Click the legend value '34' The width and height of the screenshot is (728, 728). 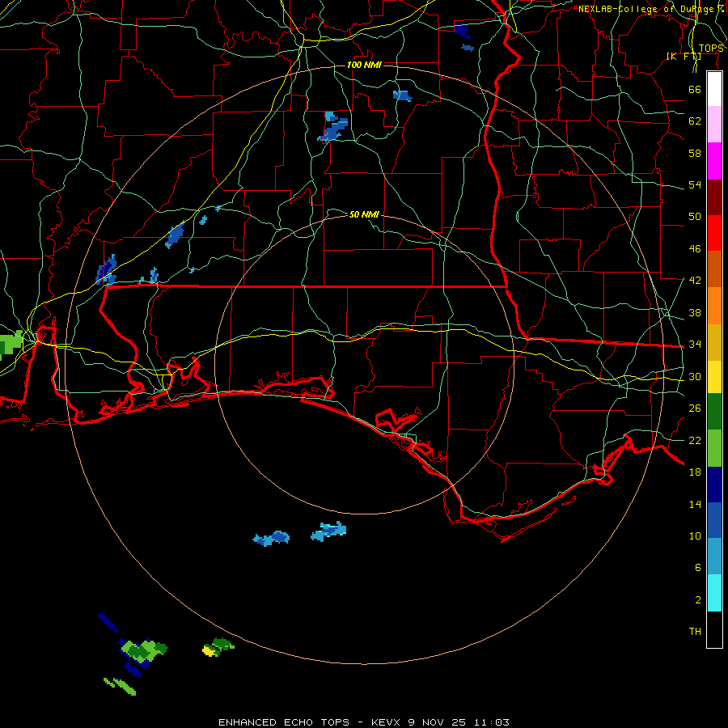click(695, 345)
